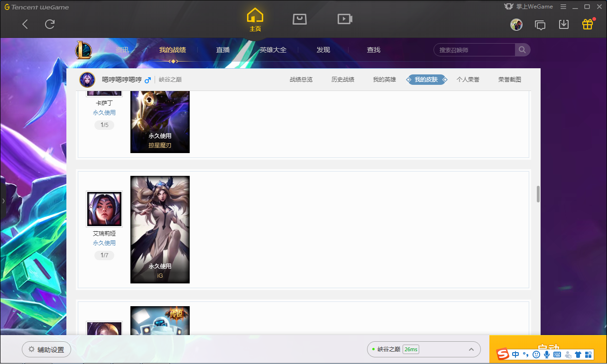The image size is (607, 364).
Task: Expand the left side panel arrow
Action: pos(3,201)
